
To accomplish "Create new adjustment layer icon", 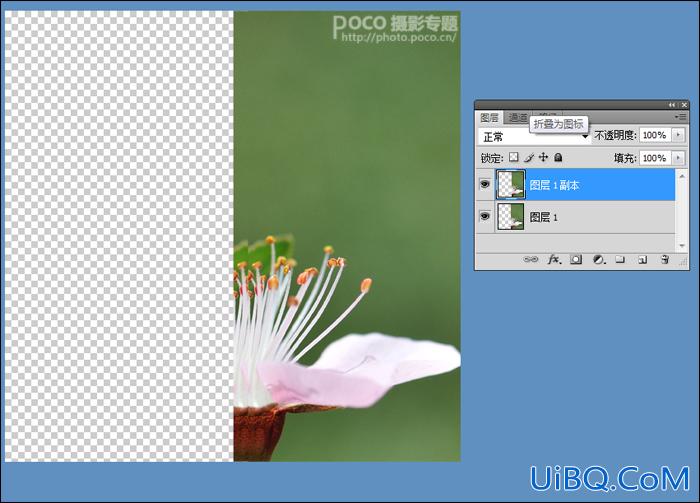I will coord(598,259).
